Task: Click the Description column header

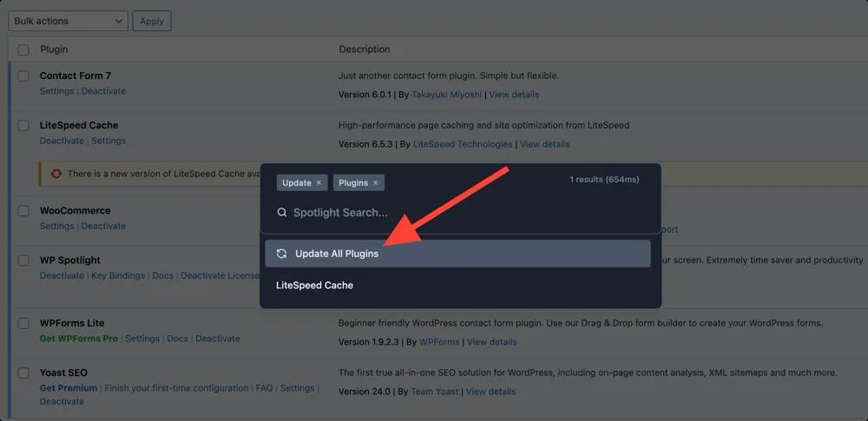Action: 365,49
